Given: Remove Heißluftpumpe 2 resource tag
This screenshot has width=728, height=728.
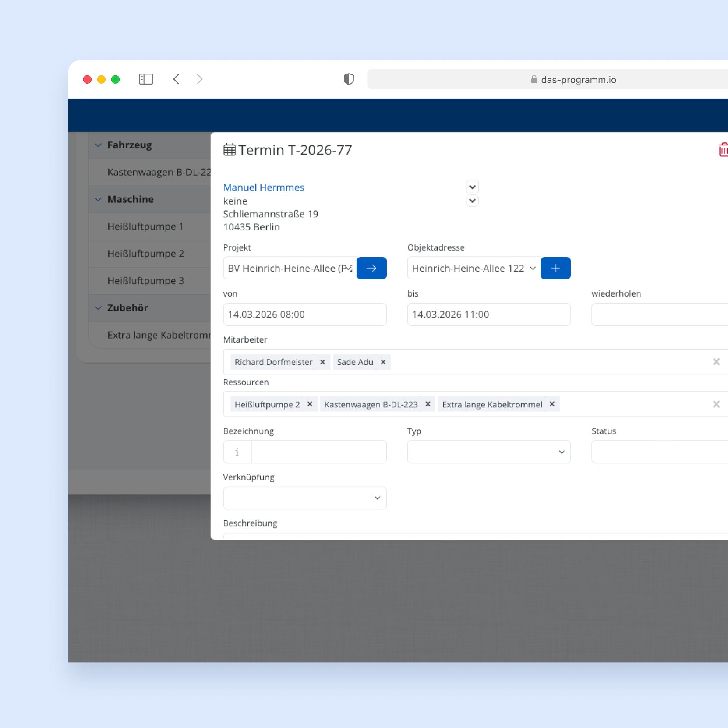Looking at the screenshot, I should pos(310,404).
